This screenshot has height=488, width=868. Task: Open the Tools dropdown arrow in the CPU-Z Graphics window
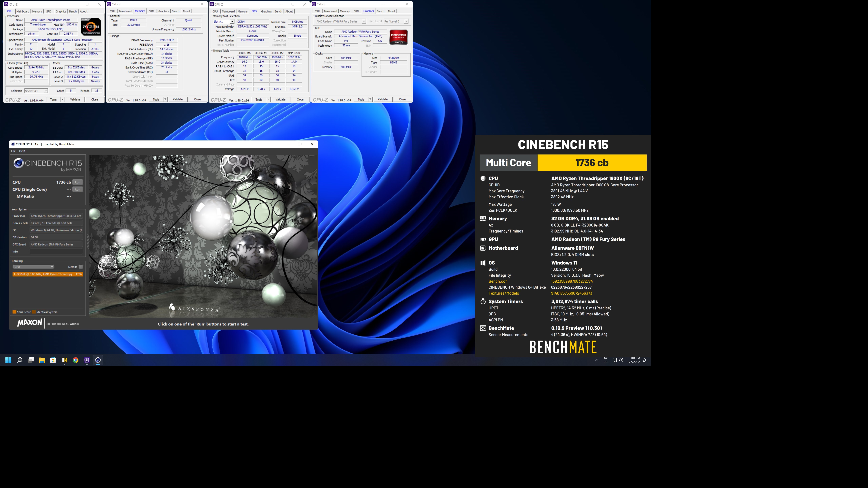370,99
